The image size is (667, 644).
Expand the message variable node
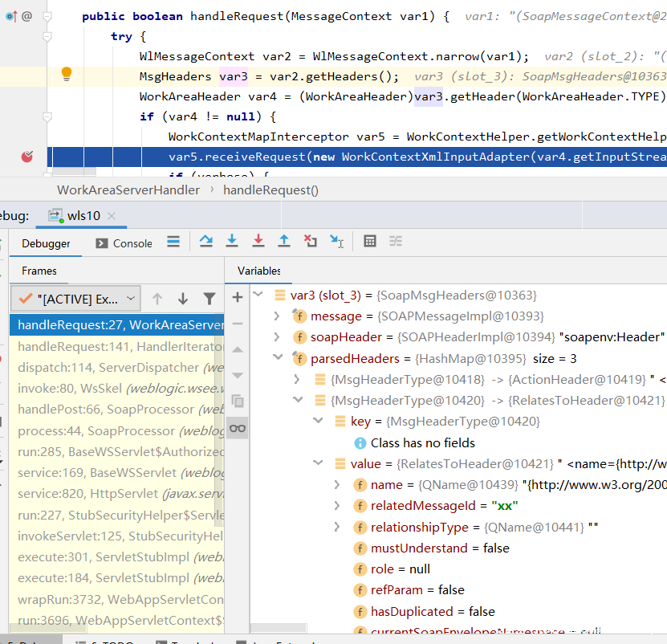[x=278, y=316]
